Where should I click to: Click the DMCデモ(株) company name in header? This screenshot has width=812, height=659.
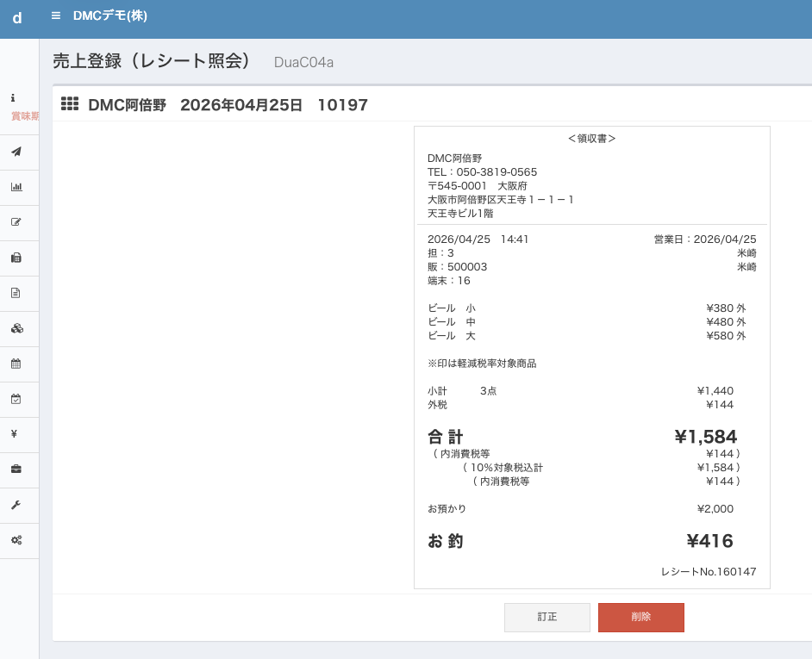pyautogui.click(x=110, y=16)
